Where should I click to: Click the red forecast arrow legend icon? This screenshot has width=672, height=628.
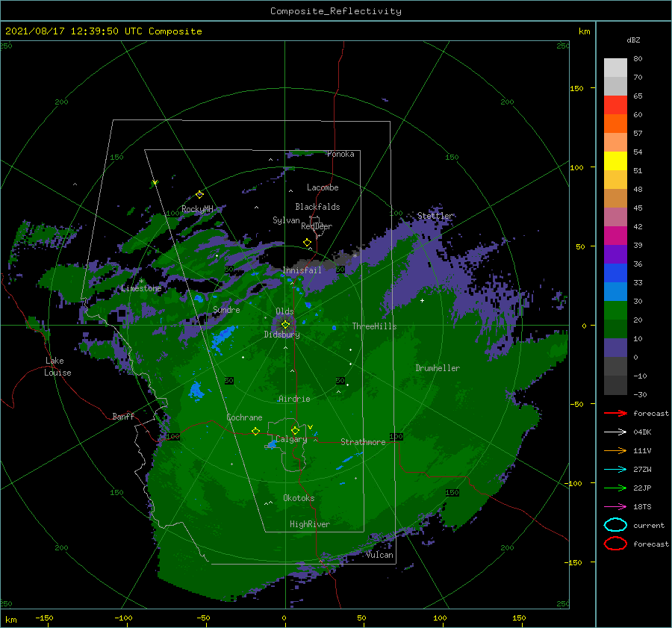[615, 413]
